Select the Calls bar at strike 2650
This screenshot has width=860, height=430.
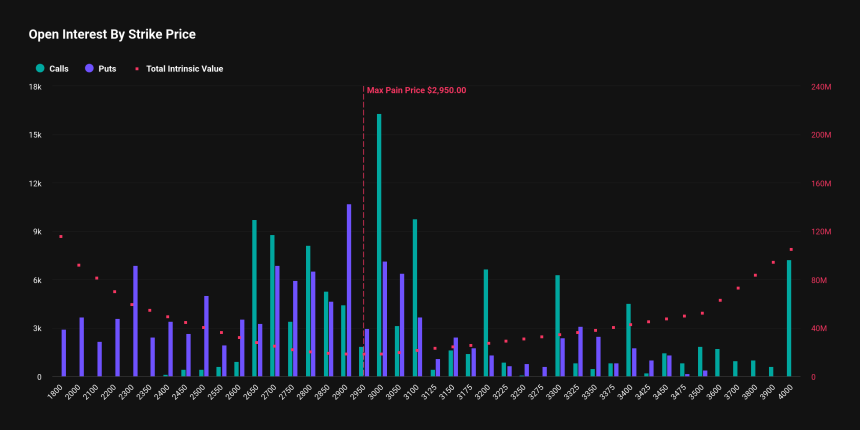[x=254, y=298]
